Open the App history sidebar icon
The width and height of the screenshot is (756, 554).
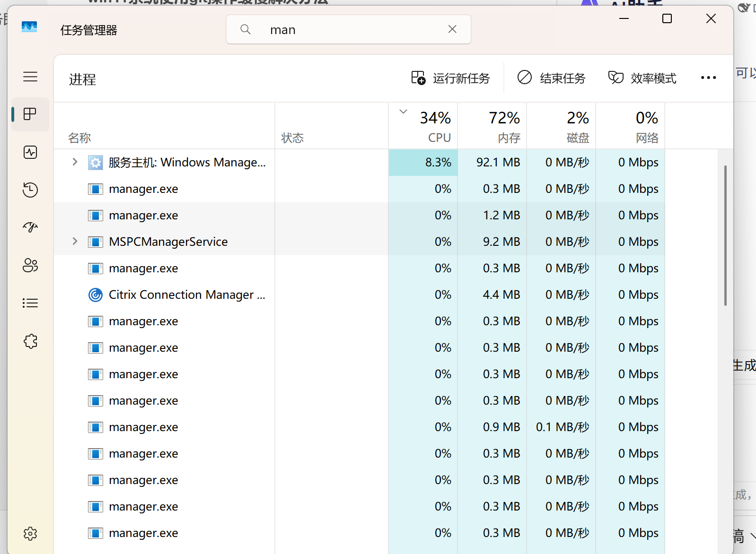[30, 190]
